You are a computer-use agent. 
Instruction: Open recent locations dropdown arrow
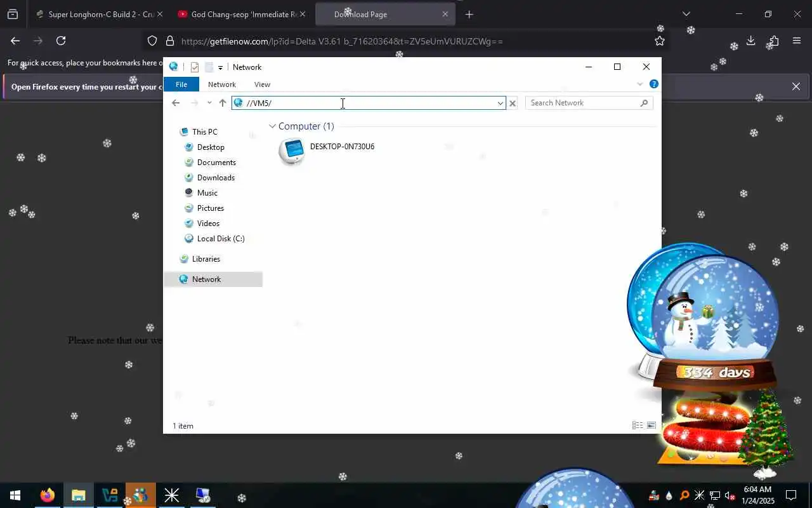click(209, 103)
